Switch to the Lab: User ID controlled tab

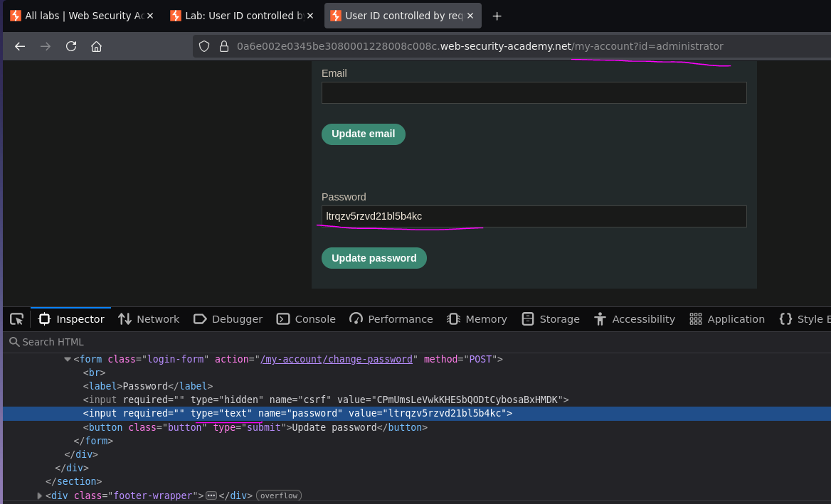tap(242, 16)
